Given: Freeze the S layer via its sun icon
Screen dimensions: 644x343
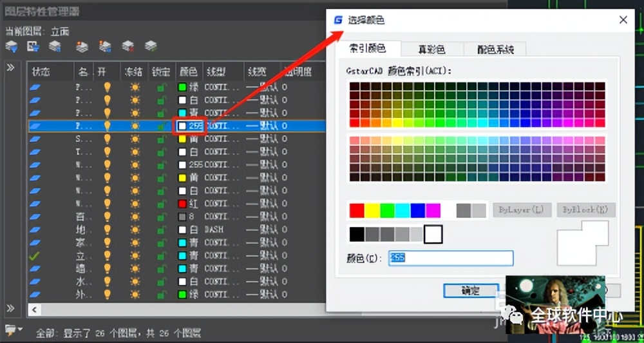Looking at the screenshot, I should click(x=135, y=139).
